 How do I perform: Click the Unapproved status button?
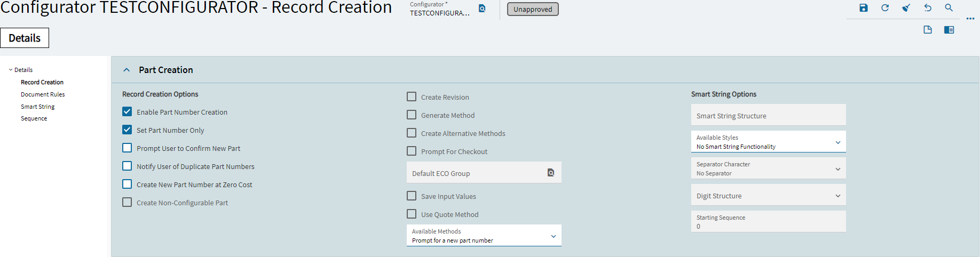tap(533, 9)
